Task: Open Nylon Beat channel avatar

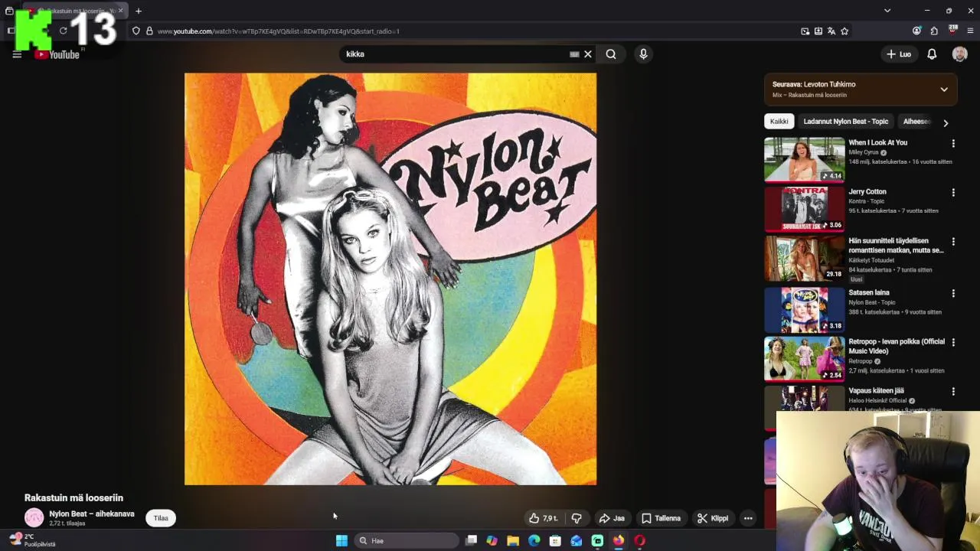Action: coord(34,518)
